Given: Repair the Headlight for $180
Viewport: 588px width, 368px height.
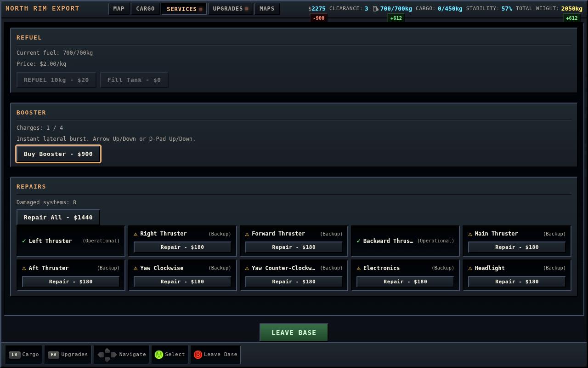Looking at the screenshot, I should click(x=517, y=282).
